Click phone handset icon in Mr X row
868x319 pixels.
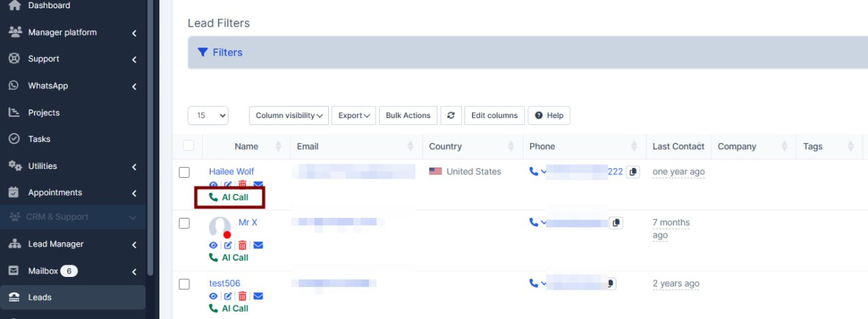tap(534, 222)
